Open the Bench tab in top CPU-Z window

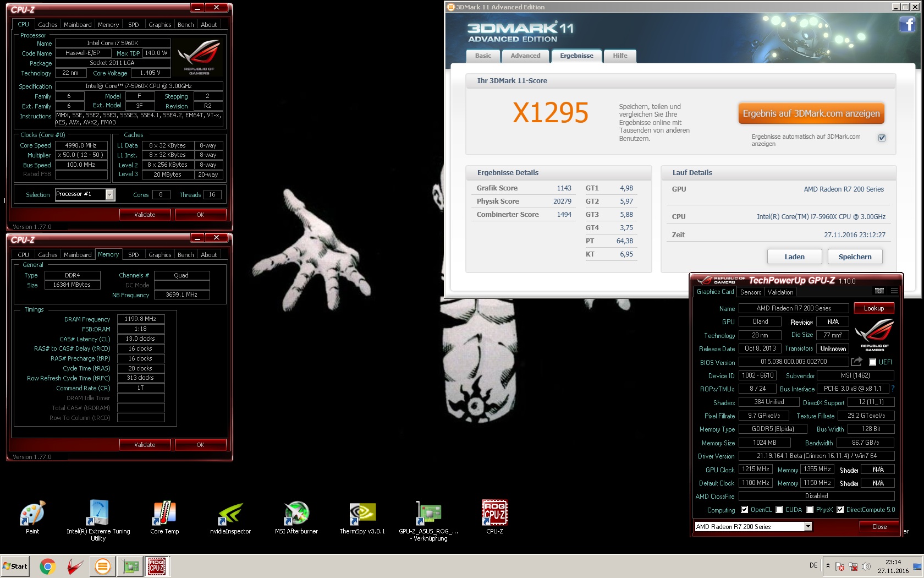185,25
